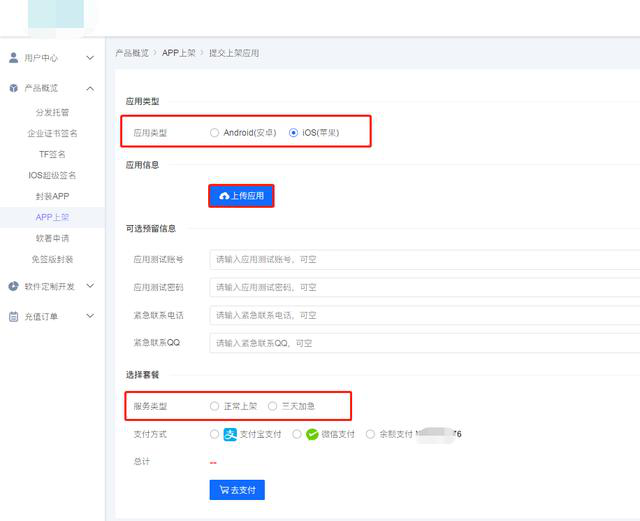Choose 三天加急 service type
Viewport: 640px width, 521px height.
coord(272,406)
